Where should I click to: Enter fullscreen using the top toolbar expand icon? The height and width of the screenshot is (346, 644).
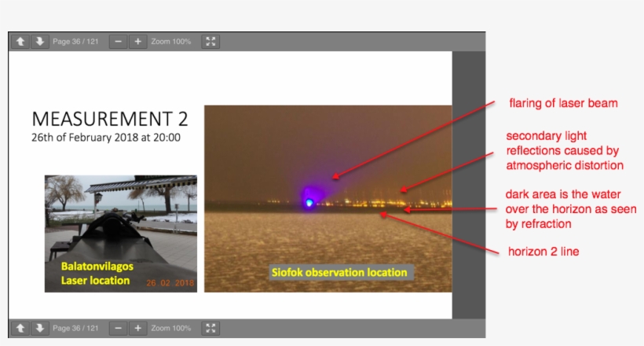[210, 42]
